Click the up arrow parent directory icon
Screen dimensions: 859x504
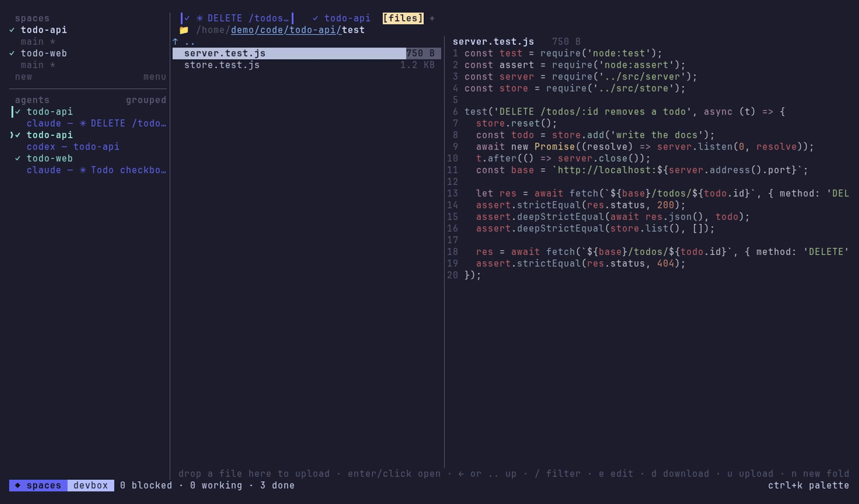[175, 42]
